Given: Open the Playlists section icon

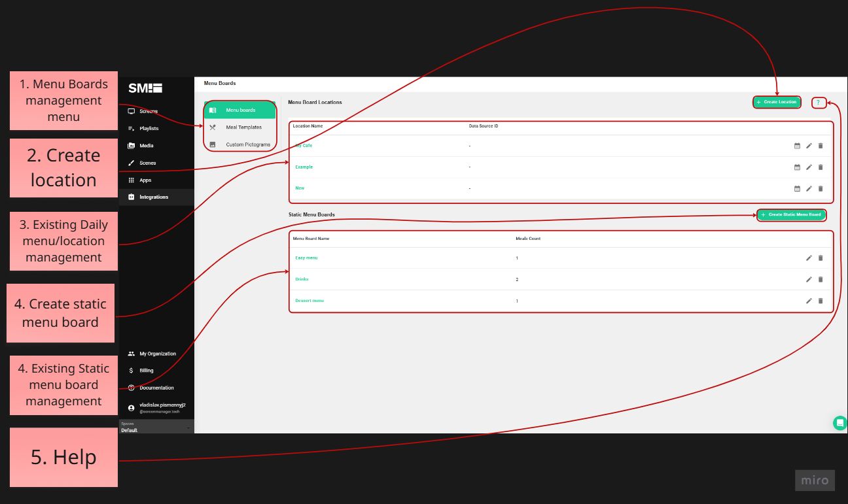Looking at the screenshot, I should [132, 128].
